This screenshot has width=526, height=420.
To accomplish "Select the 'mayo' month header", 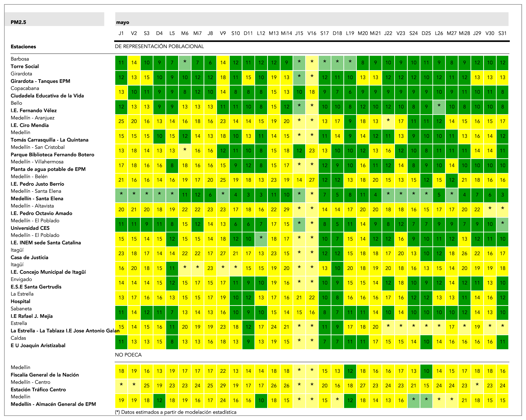I will [x=123, y=22].
